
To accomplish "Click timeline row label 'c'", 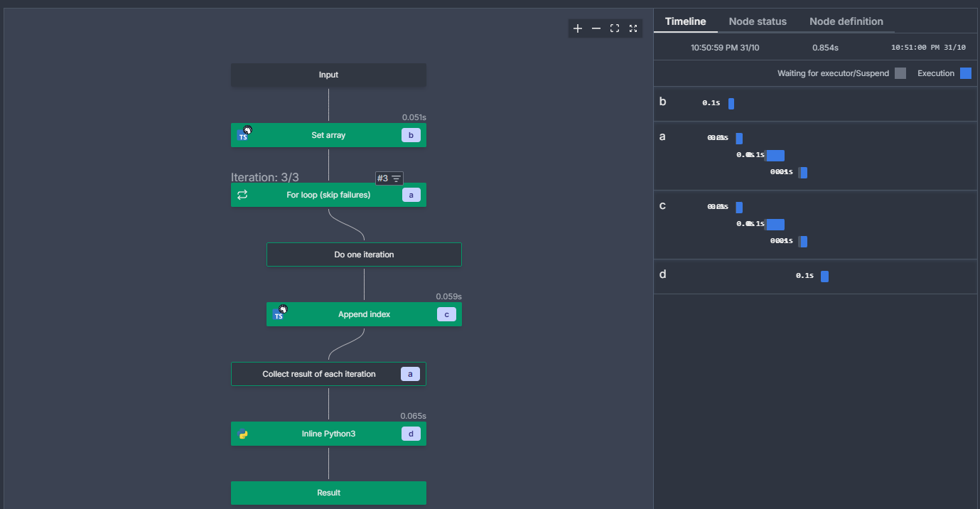I will point(663,205).
